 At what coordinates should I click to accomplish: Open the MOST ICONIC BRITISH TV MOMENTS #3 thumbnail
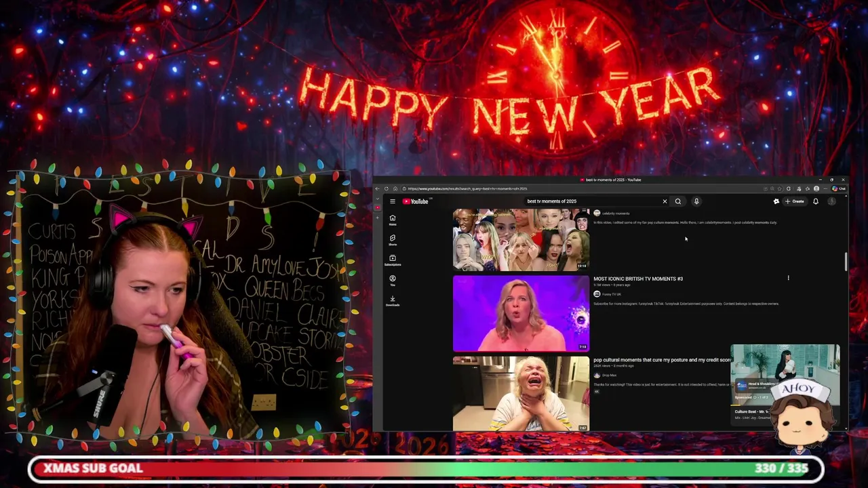point(521,313)
